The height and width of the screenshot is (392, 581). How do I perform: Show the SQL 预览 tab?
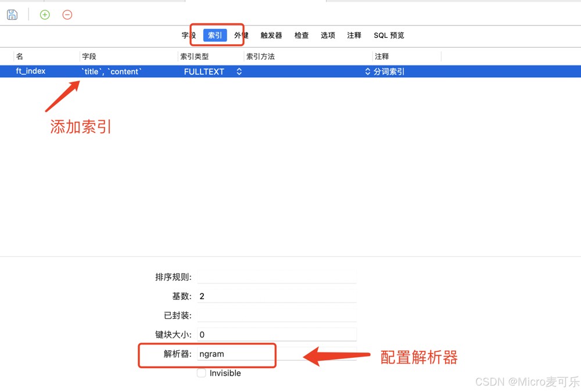point(389,35)
